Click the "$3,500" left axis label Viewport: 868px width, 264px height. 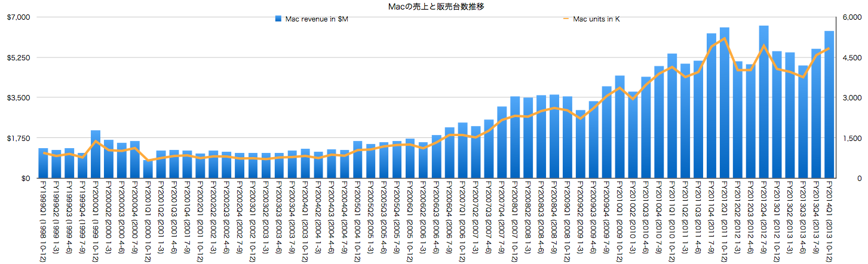[17, 97]
